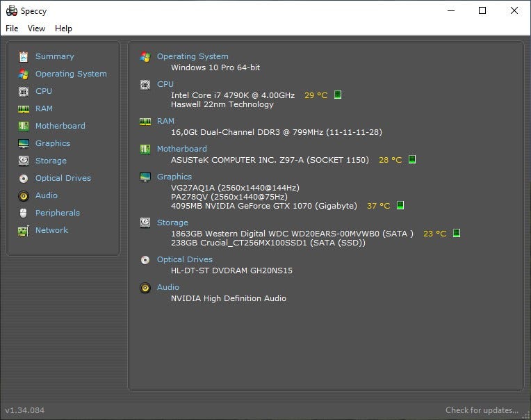Select CPU section label in sidebar
The image size is (531, 420).
pos(44,91)
